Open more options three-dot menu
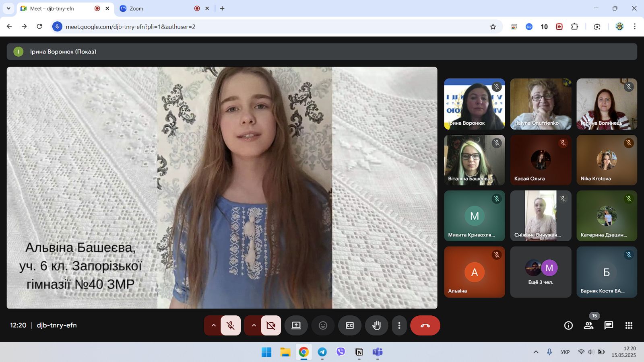This screenshot has height=362, width=644. (x=399, y=325)
